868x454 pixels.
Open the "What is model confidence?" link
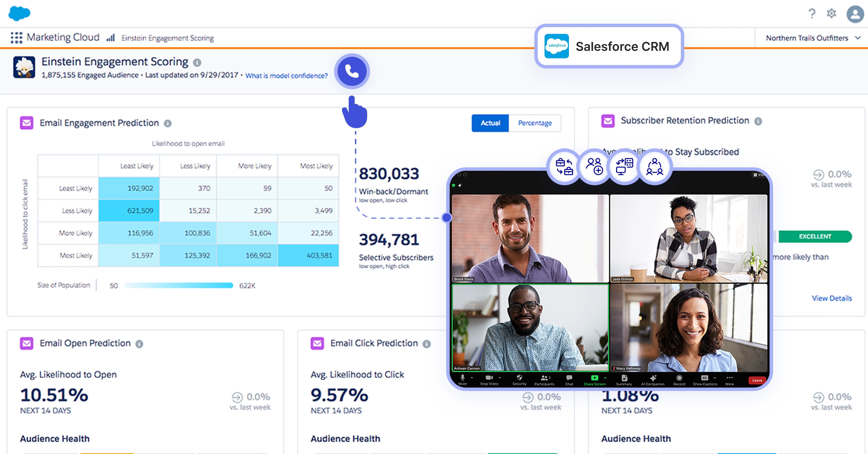286,76
